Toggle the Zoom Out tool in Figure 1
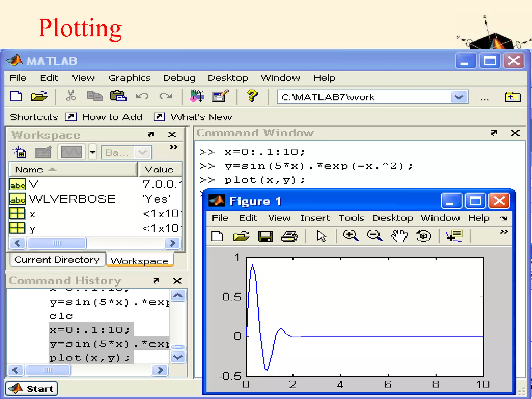This screenshot has height=399, width=532. 375,236
